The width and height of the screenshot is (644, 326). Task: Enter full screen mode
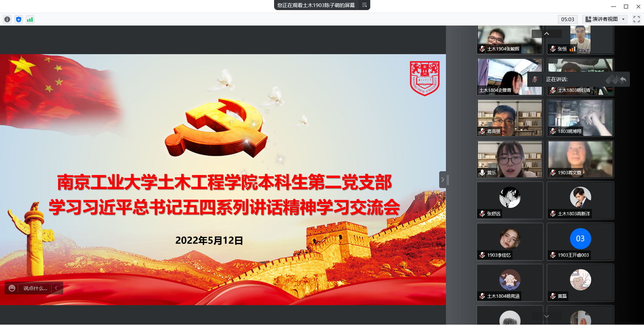pyautogui.click(x=636, y=19)
